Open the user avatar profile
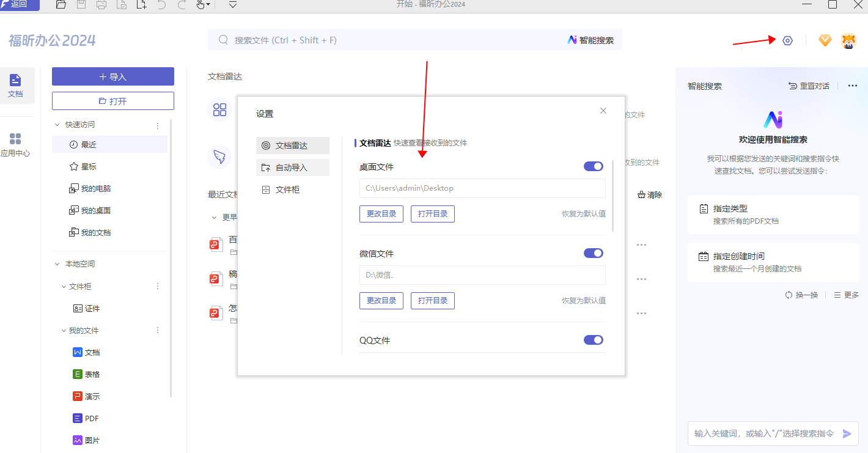 (x=848, y=40)
